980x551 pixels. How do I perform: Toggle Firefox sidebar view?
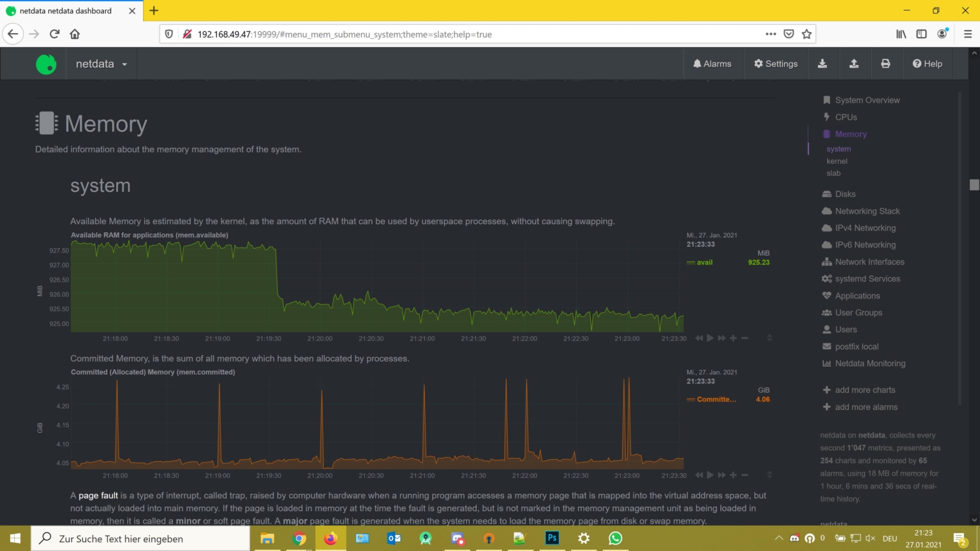921,34
